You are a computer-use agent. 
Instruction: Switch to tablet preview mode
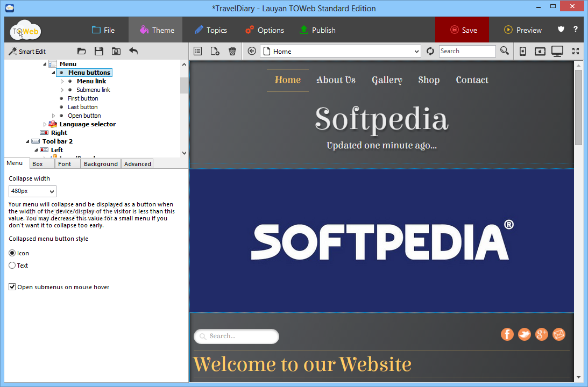(x=540, y=51)
